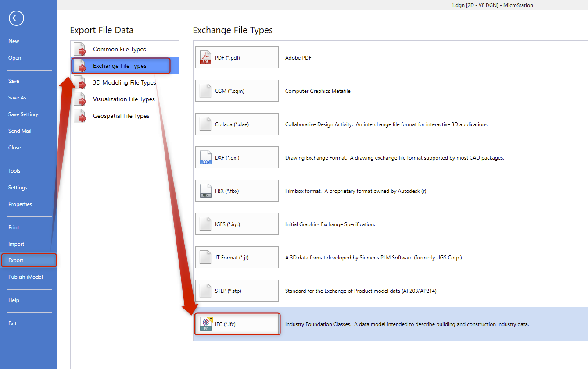Switch to Exchange File Types category
This screenshot has width=588, height=369.
click(x=125, y=66)
